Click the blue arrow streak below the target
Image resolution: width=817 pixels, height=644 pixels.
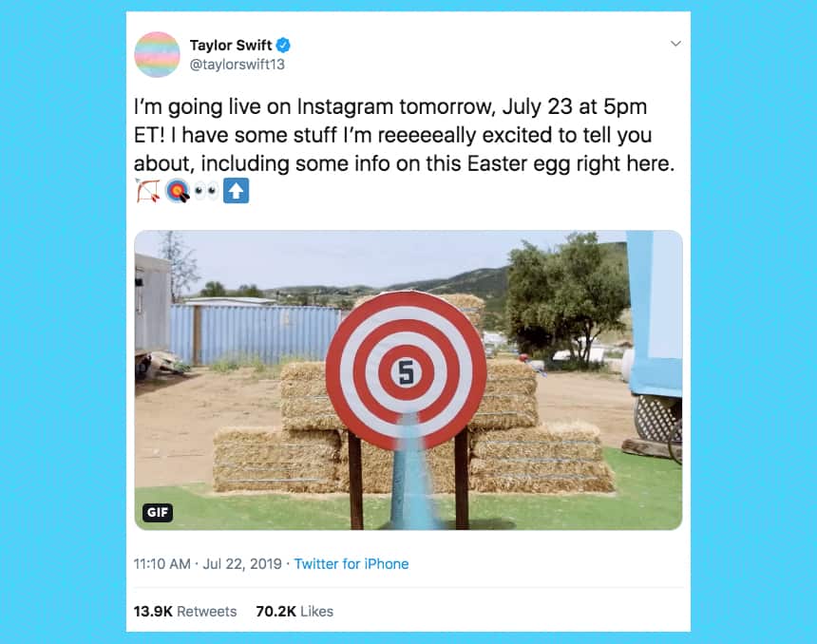407,475
